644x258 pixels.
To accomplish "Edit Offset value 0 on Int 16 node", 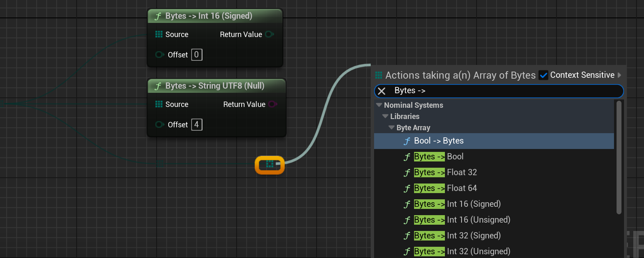I will 197,55.
